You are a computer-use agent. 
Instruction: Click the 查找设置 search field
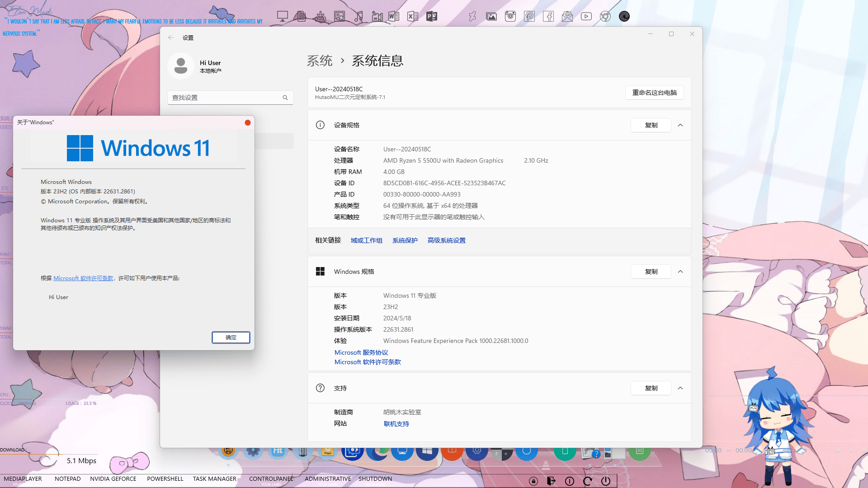[x=226, y=98]
